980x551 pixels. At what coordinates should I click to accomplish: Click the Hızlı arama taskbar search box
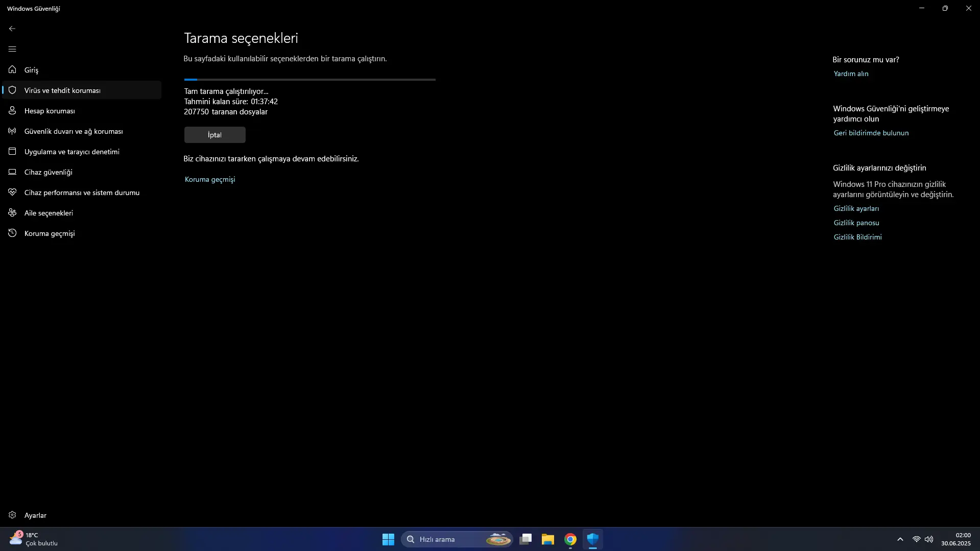pyautogui.click(x=457, y=539)
